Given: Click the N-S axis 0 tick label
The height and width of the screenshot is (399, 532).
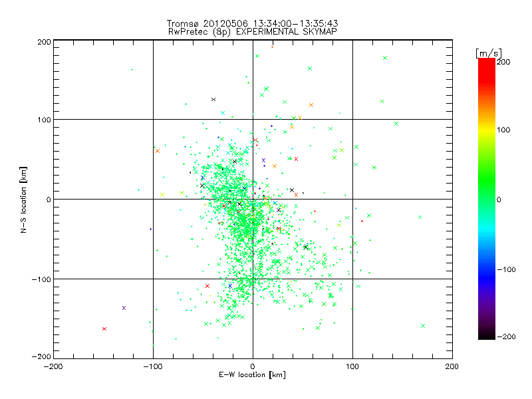Looking at the screenshot, I should click(x=49, y=199).
